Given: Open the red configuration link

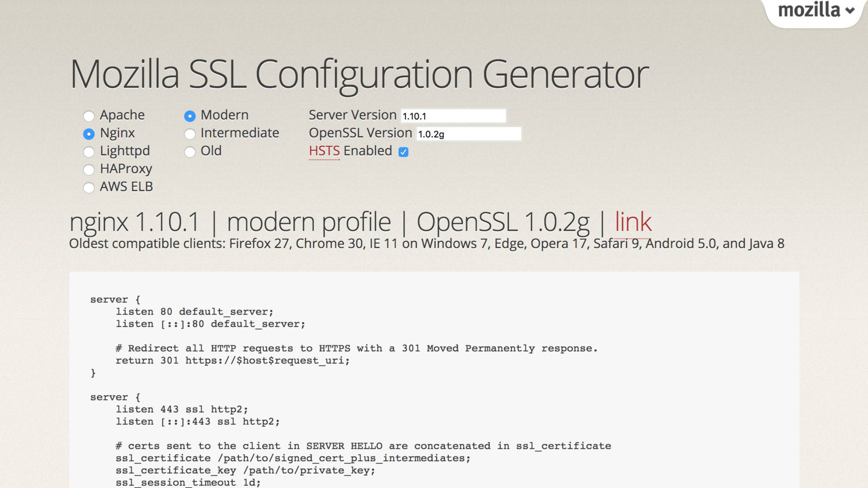Looking at the screenshot, I should tap(633, 222).
